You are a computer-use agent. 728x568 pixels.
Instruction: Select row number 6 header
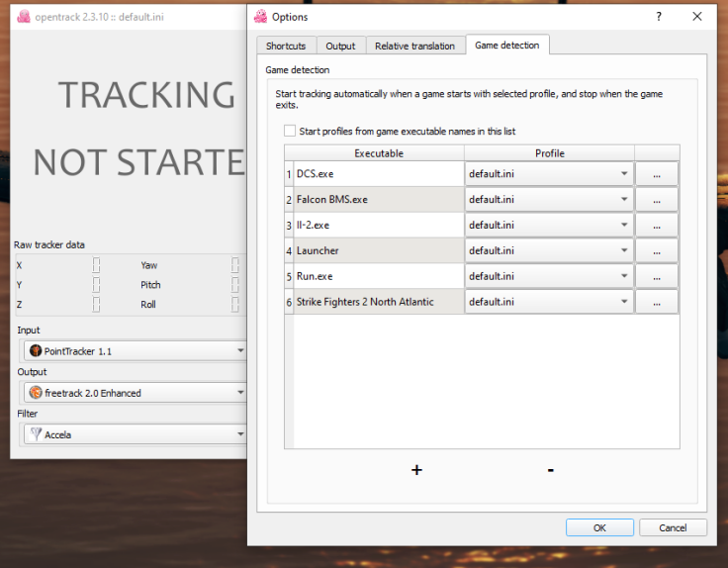point(289,302)
